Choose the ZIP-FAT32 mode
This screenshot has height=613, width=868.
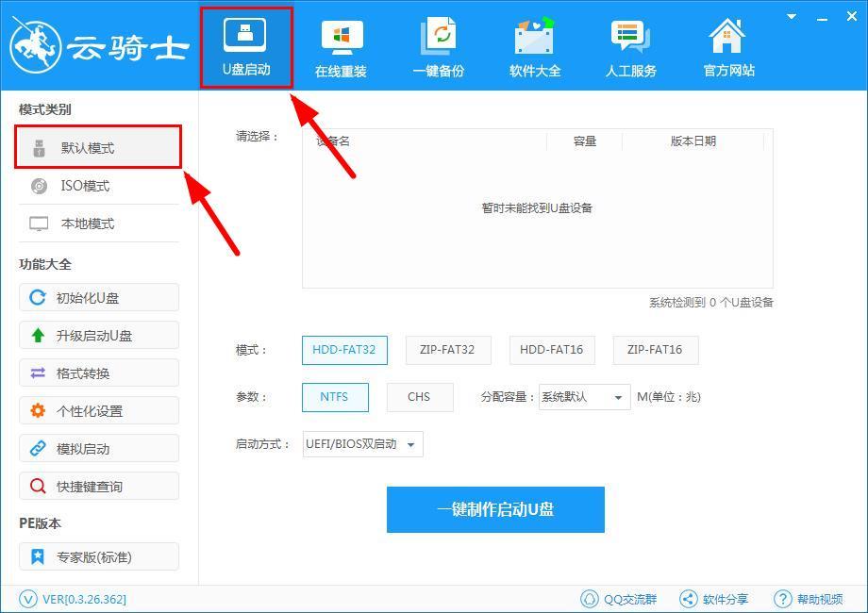[448, 350]
